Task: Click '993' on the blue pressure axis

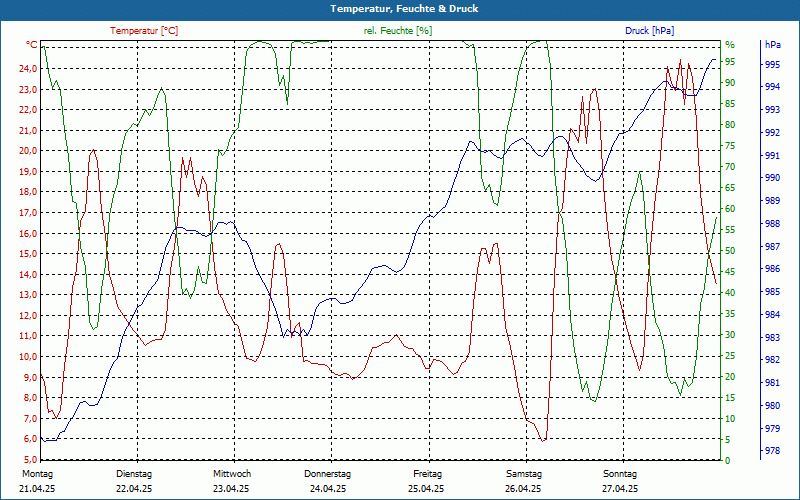Action: coord(772,110)
